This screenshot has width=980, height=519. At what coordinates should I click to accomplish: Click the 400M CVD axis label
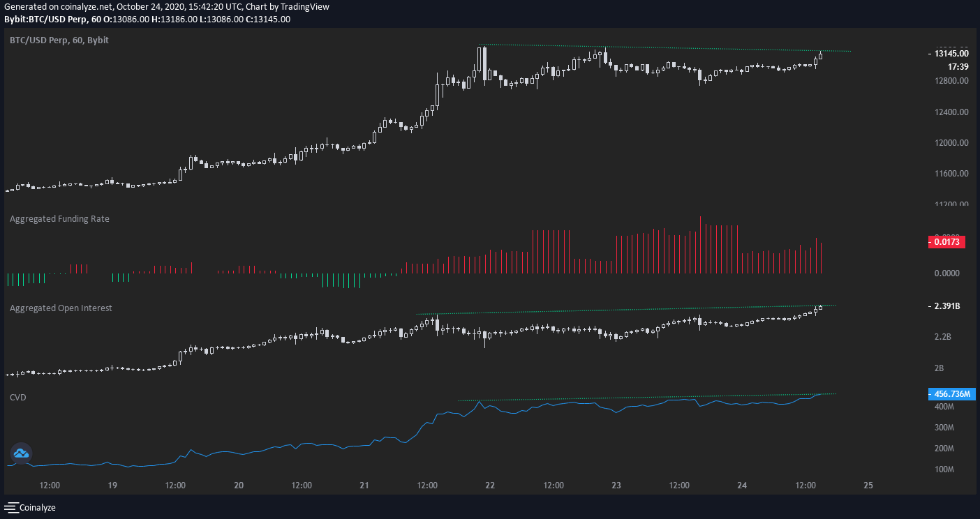(x=944, y=406)
